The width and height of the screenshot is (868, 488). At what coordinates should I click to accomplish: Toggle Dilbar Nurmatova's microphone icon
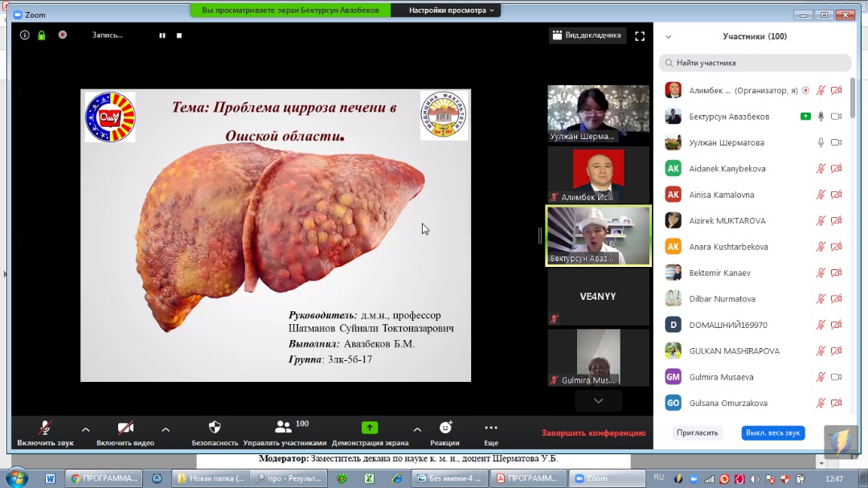click(821, 298)
